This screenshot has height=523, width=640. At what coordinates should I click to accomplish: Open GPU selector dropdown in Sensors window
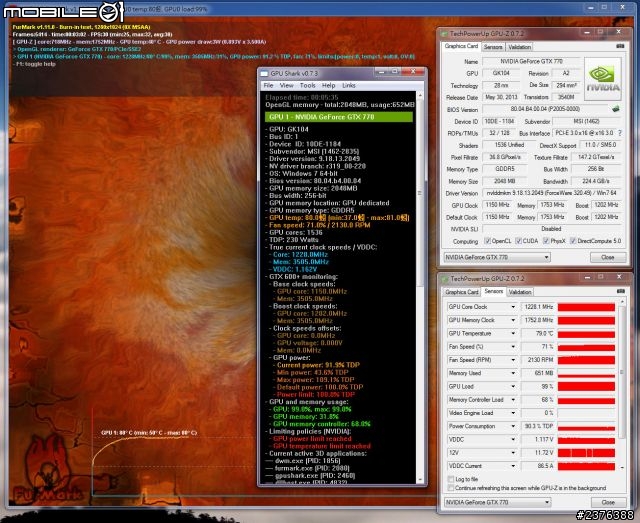tap(498, 502)
